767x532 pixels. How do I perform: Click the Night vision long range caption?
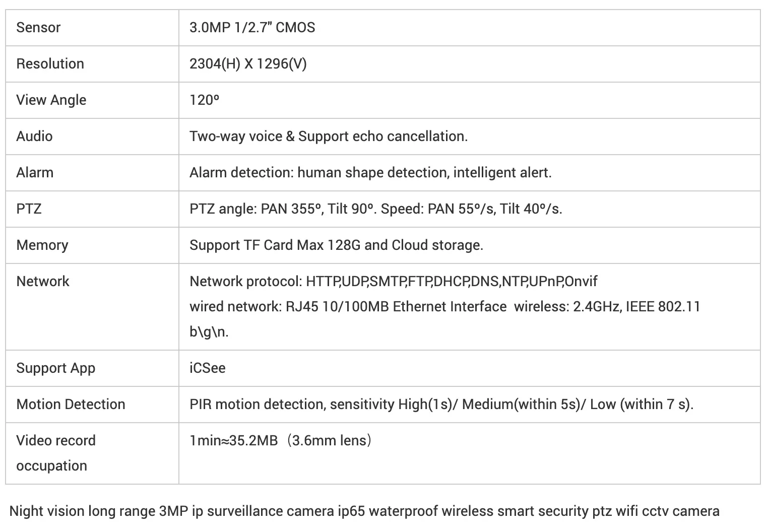coord(365,511)
